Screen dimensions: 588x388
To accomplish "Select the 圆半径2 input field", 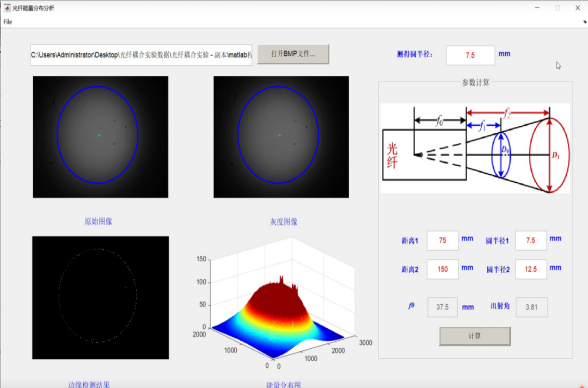I will 530,269.
